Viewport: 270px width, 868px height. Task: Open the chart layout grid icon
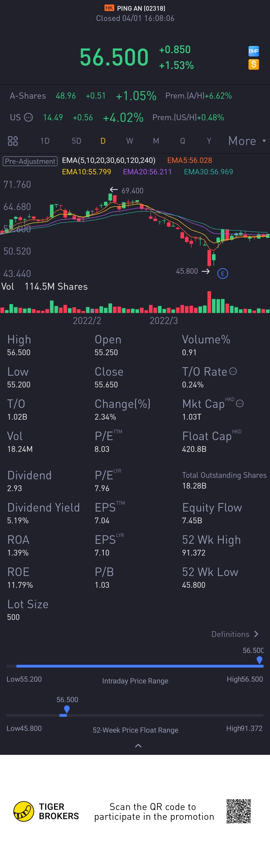[x=13, y=141]
